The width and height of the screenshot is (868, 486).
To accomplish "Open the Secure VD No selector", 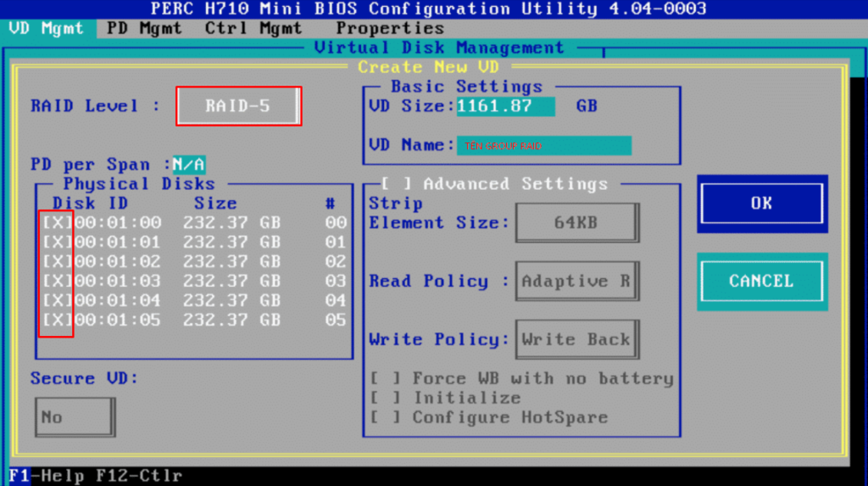I will 74,417.
